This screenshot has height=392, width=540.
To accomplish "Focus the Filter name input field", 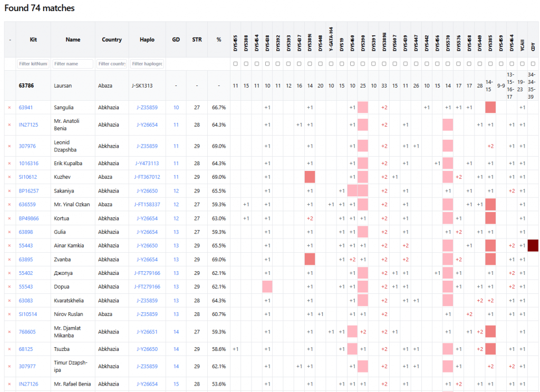I will coord(73,64).
